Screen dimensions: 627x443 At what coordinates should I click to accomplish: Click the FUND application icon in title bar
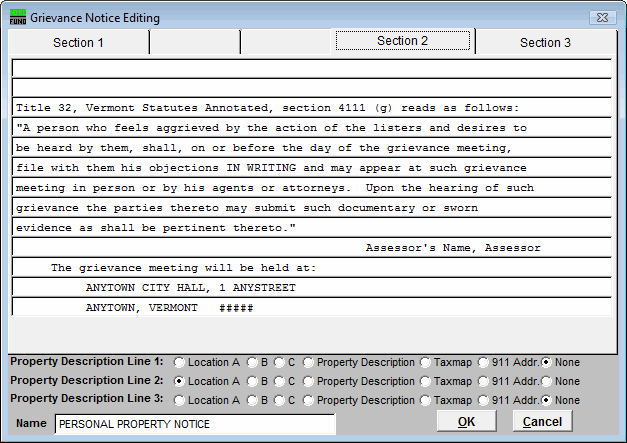(17, 18)
